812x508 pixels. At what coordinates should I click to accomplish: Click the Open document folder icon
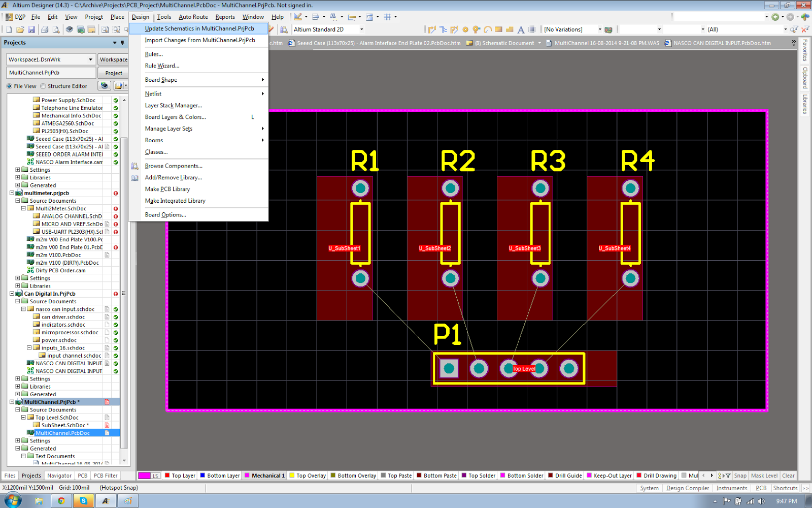click(x=20, y=29)
